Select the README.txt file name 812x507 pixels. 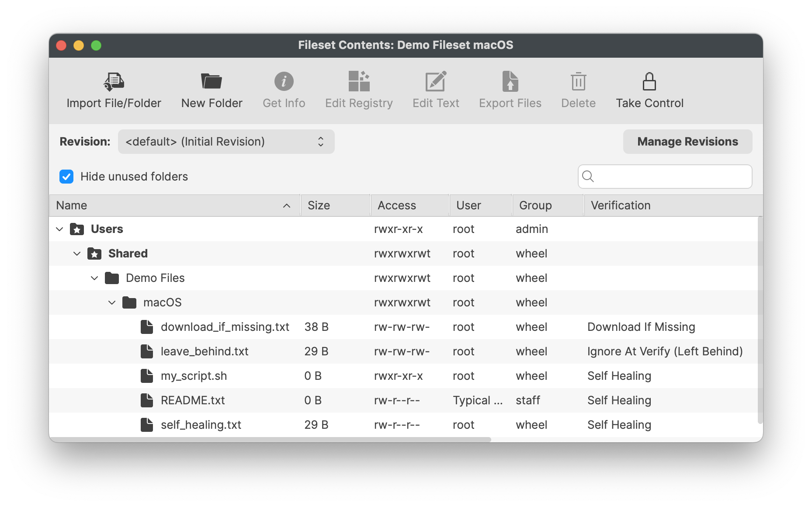[x=193, y=400]
